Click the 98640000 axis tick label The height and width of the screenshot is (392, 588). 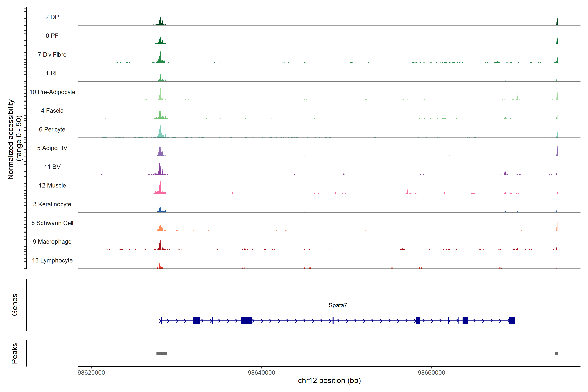(x=261, y=373)
